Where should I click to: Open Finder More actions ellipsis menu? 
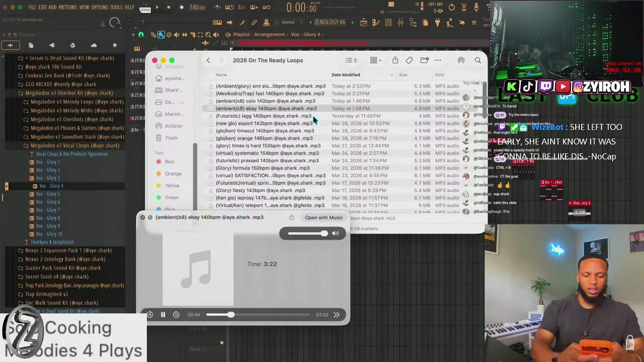pos(438,60)
